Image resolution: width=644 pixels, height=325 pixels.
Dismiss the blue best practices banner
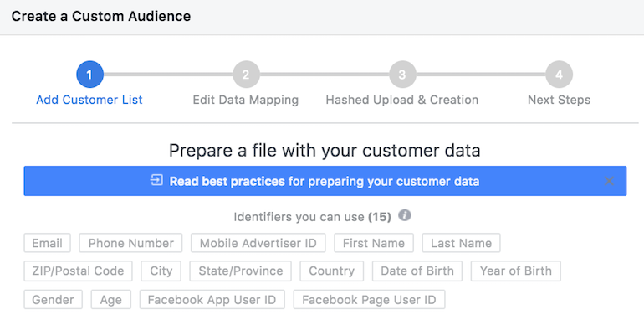tap(609, 181)
